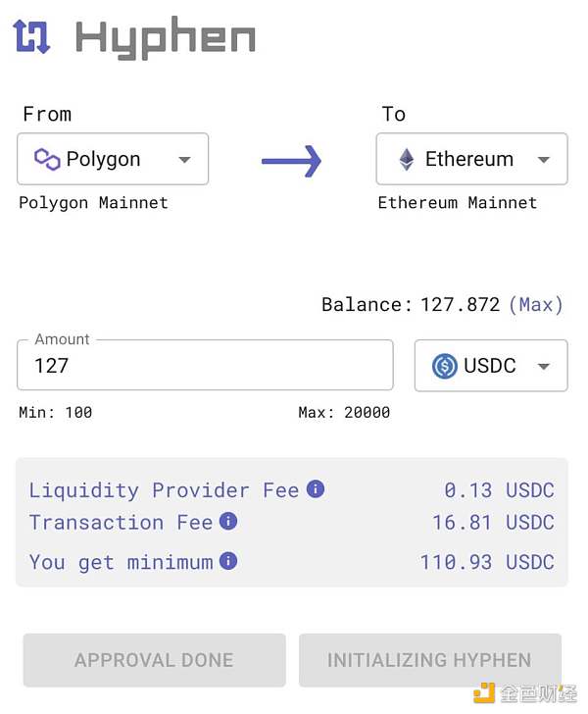Open the USDC token selector dropdown

pos(544,367)
